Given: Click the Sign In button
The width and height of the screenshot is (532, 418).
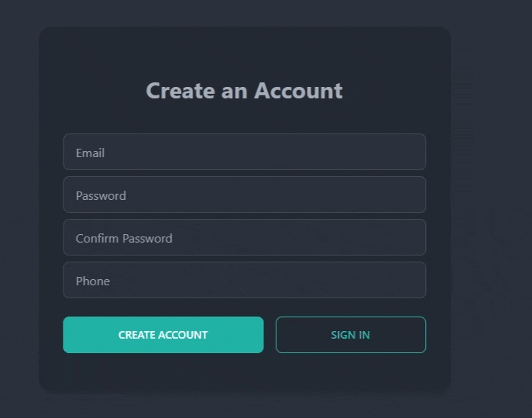Looking at the screenshot, I should click(350, 335).
